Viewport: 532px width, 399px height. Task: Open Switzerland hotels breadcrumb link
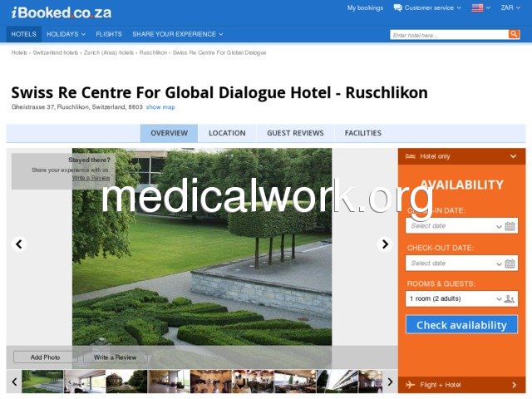pos(56,52)
